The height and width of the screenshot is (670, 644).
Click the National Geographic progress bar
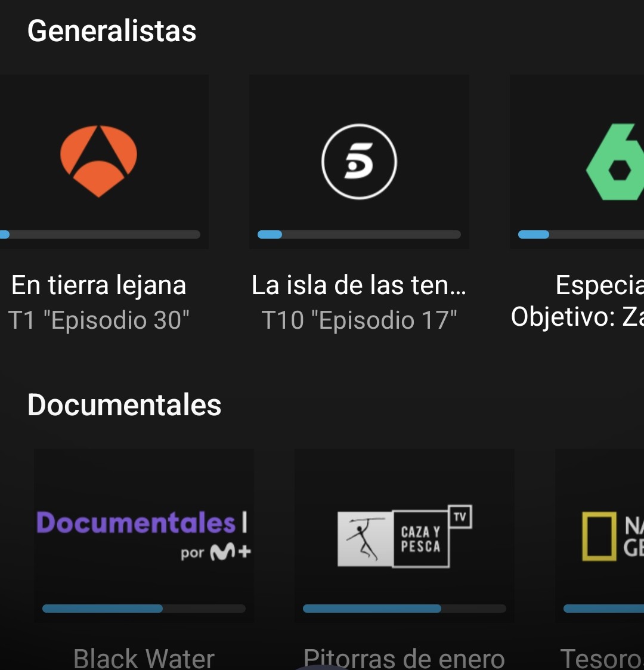[x=604, y=609]
